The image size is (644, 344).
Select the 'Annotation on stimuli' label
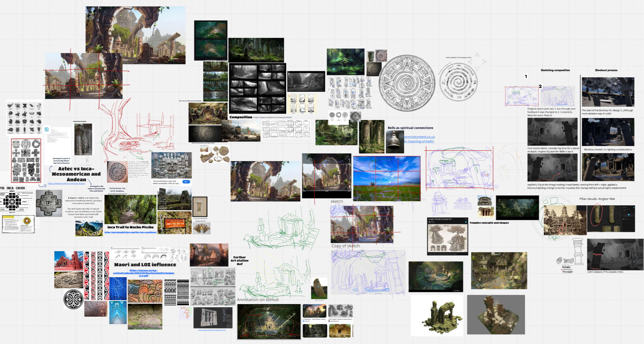[258, 300]
